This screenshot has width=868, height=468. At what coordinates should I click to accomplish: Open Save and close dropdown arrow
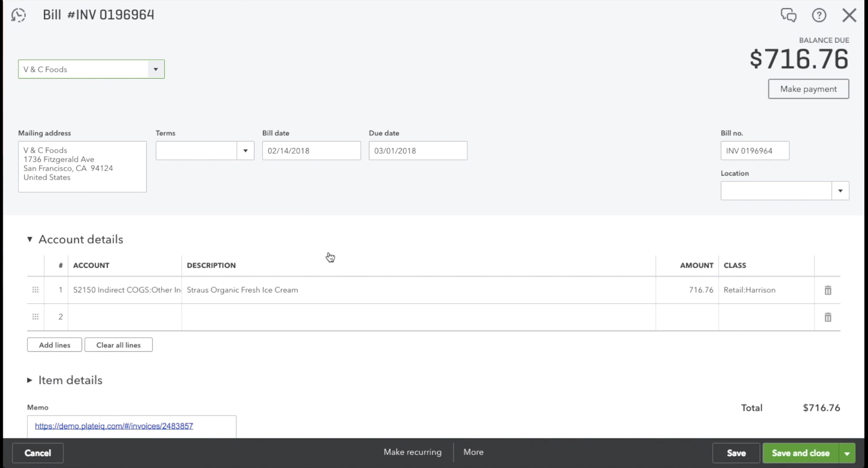pos(847,453)
